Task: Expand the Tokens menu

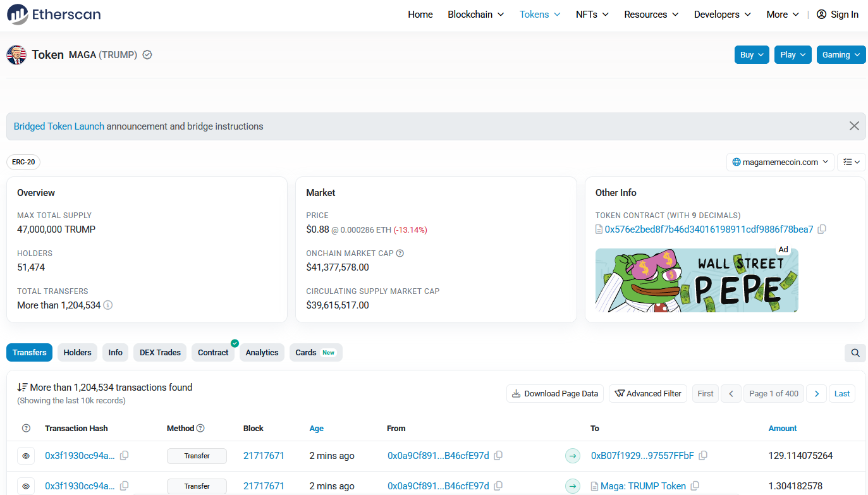Action: [540, 15]
